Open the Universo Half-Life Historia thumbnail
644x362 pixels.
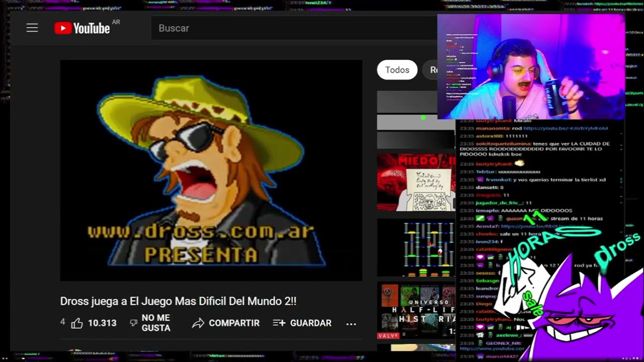pyautogui.click(x=416, y=311)
